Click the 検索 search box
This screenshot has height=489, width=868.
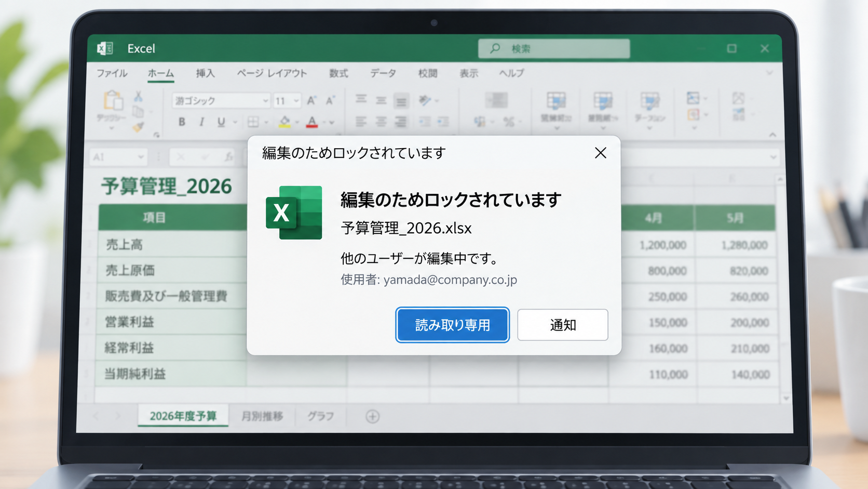coord(554,48)
